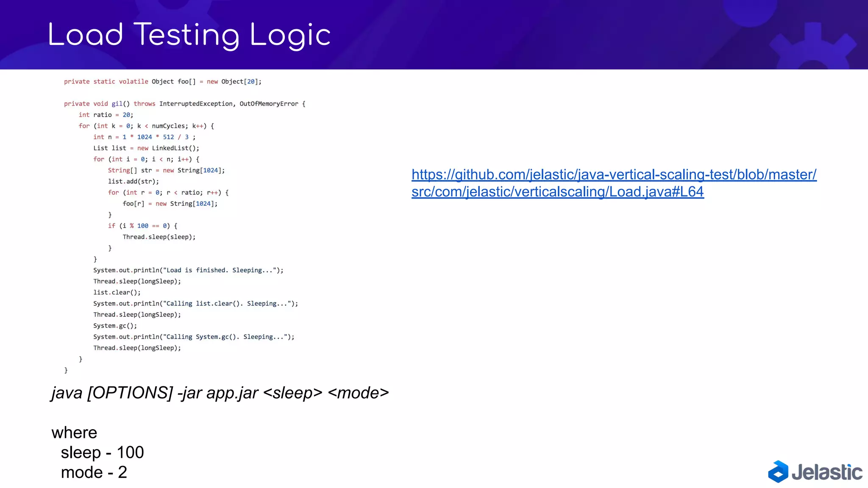Image resolution: width=868 pixels, height=488 pixels.
Task: Click the 'System.gc();' code line
Action: click(115, 326)
